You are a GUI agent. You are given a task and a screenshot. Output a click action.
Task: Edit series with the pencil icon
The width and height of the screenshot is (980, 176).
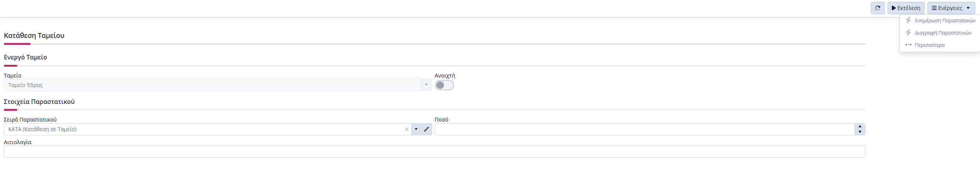point(426,129)
